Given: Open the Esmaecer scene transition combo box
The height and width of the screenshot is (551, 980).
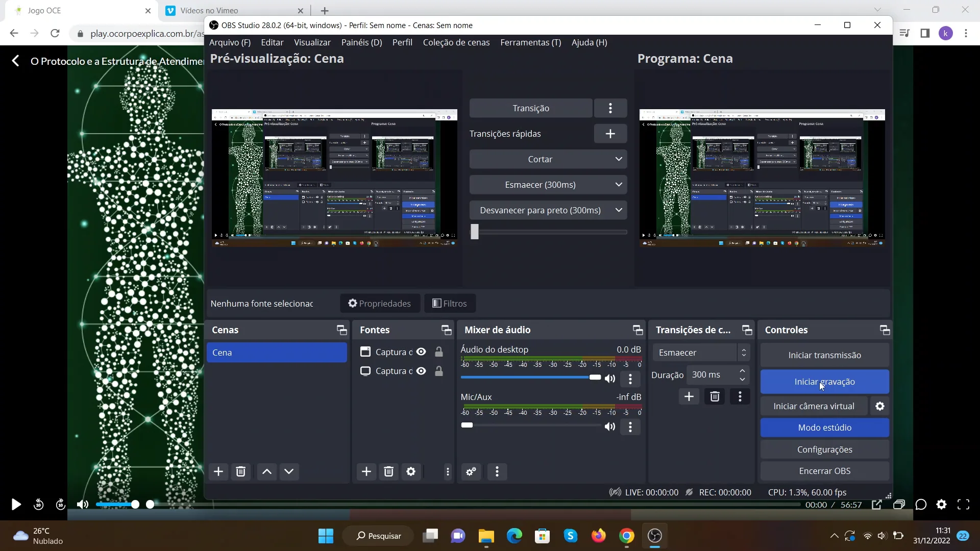Looking at the screenshot, I should coord(701,353).
